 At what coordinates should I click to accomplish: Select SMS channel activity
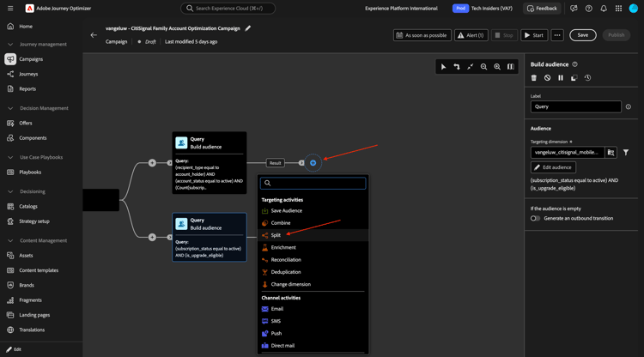click(x=313, y=321)
